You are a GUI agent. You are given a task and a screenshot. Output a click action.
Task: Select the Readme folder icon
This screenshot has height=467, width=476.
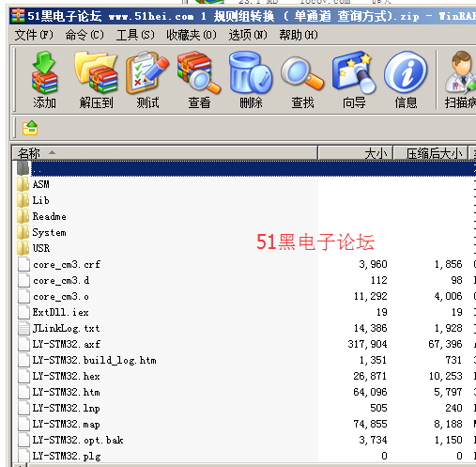(x=23, y=216)
